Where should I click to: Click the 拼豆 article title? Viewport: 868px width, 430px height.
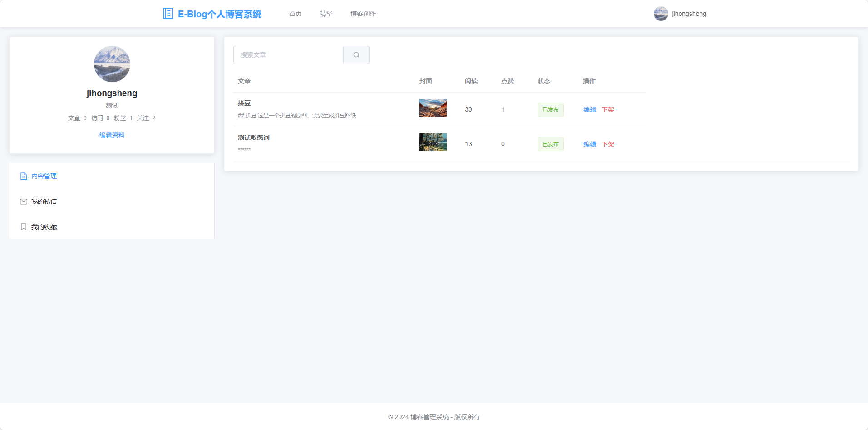(244, 103)
